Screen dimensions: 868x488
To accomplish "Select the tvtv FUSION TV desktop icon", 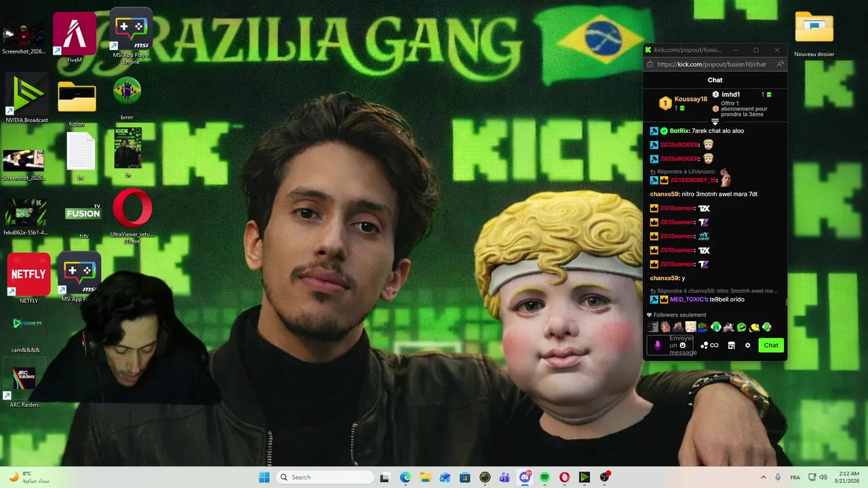I will point(83,220).
